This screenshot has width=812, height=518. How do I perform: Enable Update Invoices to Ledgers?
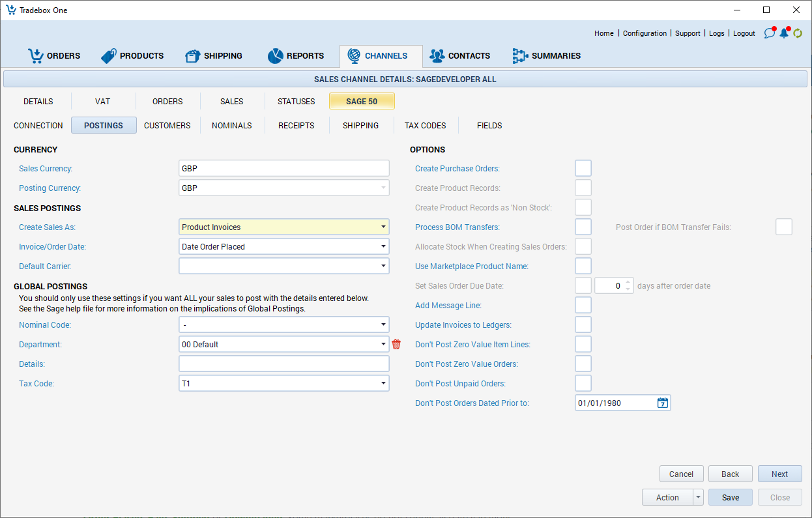click(x=583, y=324)
